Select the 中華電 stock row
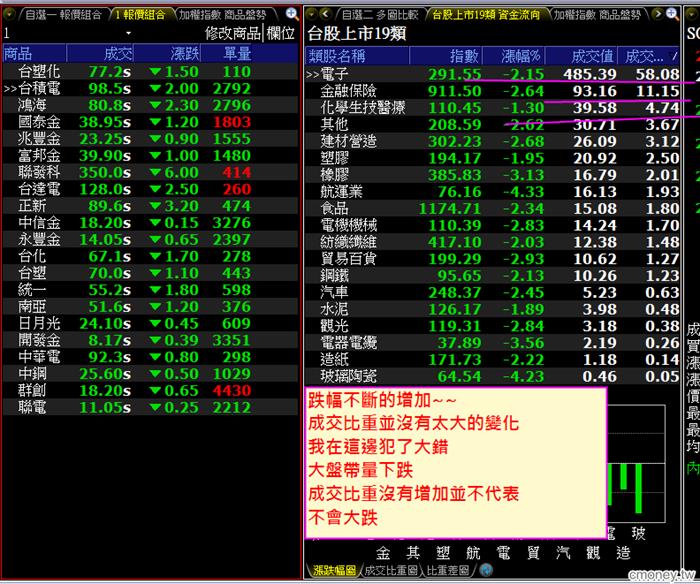Screen dimensions: 700x584 pyautogui.click(x=150, y=357)
